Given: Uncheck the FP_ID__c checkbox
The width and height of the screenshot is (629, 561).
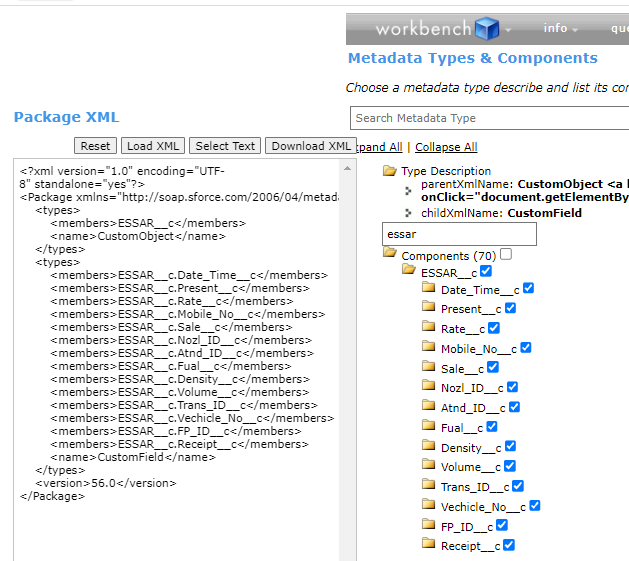Looking at the screenshot, I should point(502,525).
